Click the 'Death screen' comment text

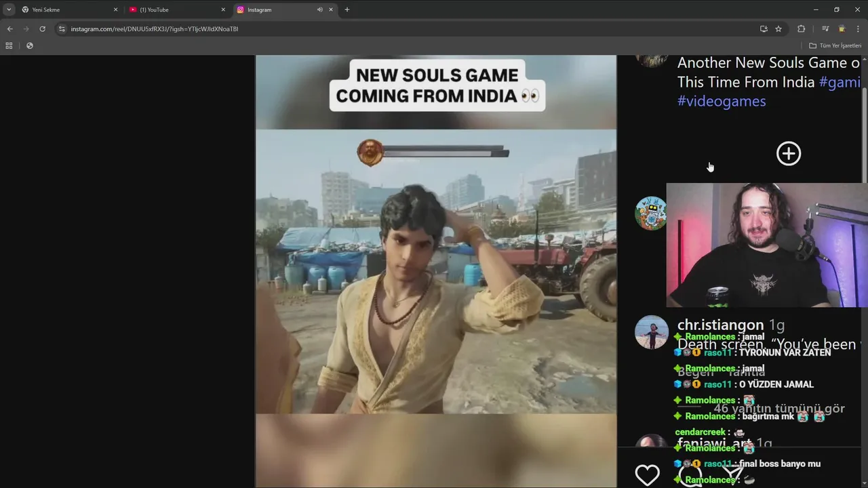769,344
